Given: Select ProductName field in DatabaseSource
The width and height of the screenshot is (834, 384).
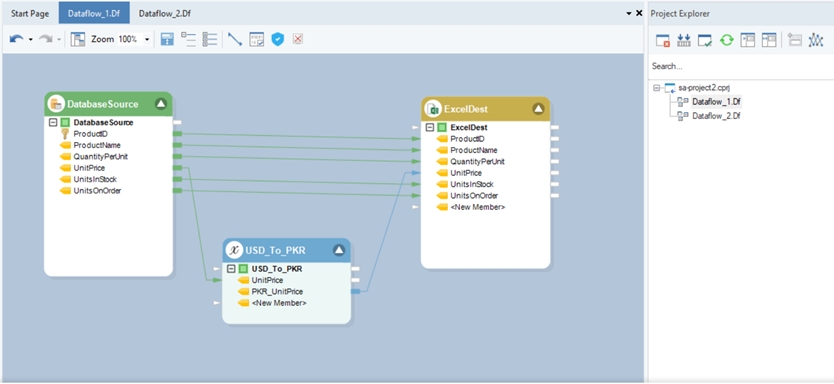Looking at the screenshot, I should tap(97, 145).
